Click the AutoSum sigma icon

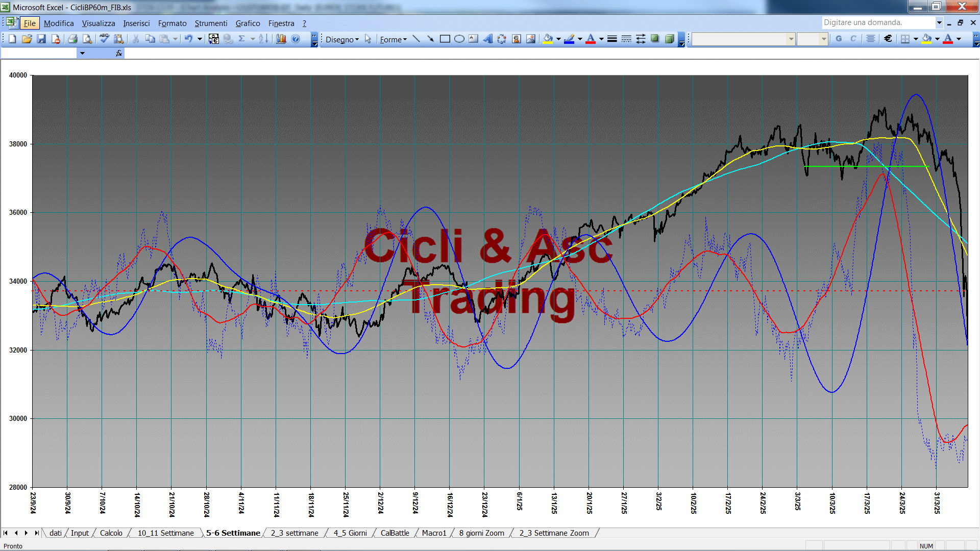(242, 39)
